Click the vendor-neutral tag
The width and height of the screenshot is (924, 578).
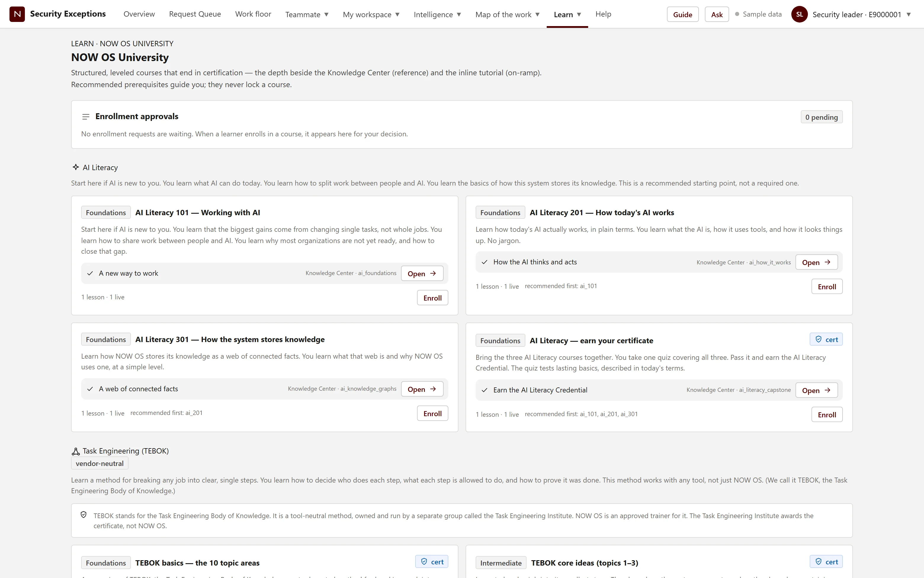point(100,463)
